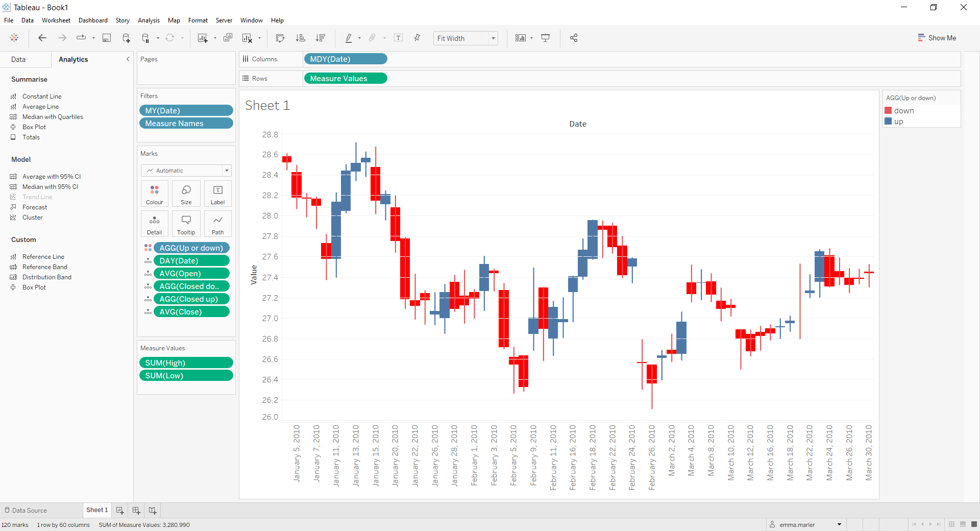Viewport: 980px width, 531px height.
Task: Collapse the Analytics pane with the chevron
Action: [128, 59]
